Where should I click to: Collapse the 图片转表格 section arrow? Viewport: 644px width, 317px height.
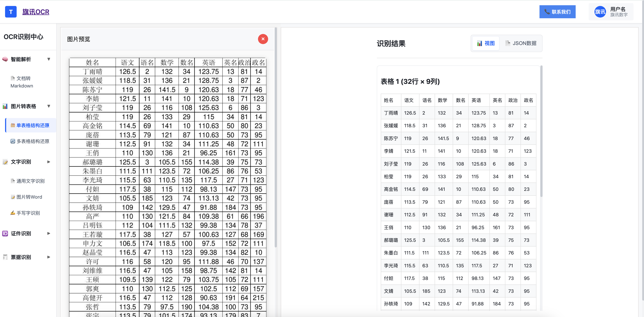49,106
